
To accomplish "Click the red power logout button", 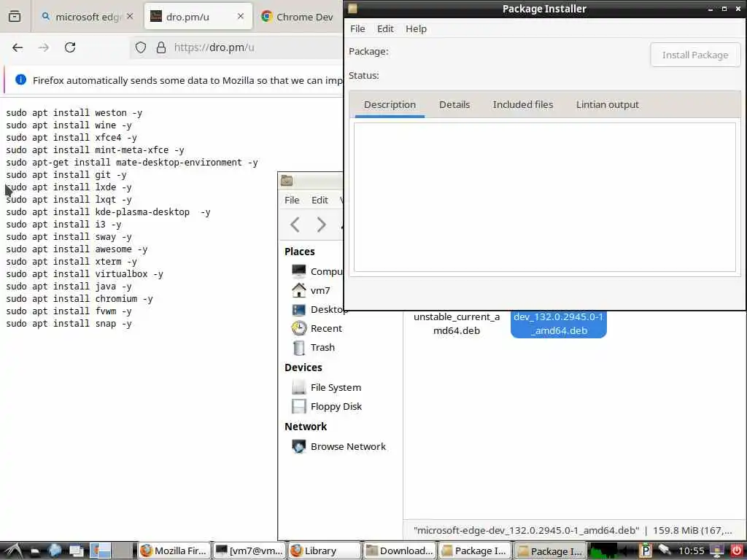I will 737,551.
